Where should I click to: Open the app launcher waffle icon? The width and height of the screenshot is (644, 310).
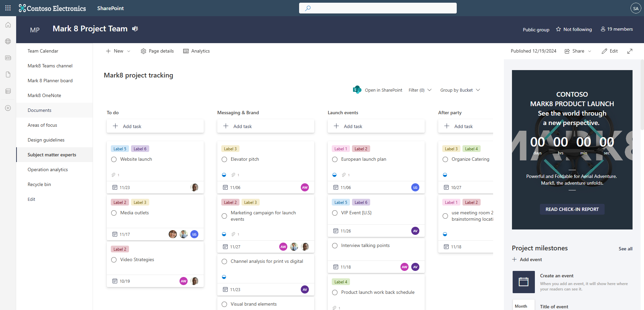point(8,8)
